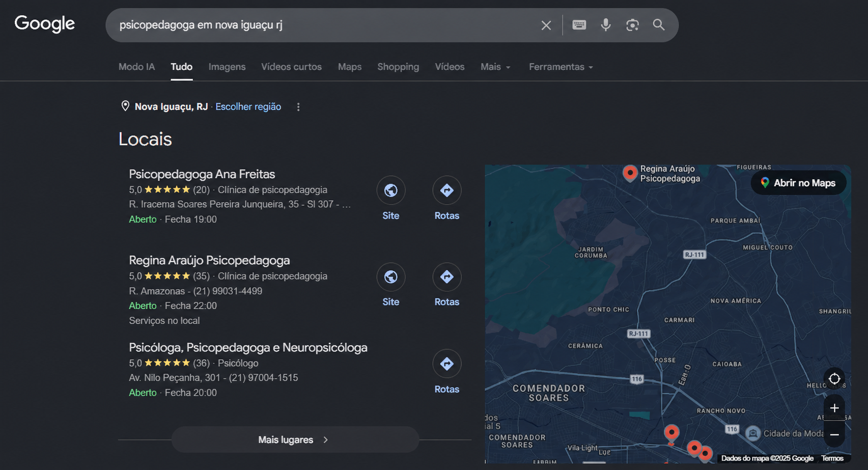Open the Imagens tab

point(227,67)
